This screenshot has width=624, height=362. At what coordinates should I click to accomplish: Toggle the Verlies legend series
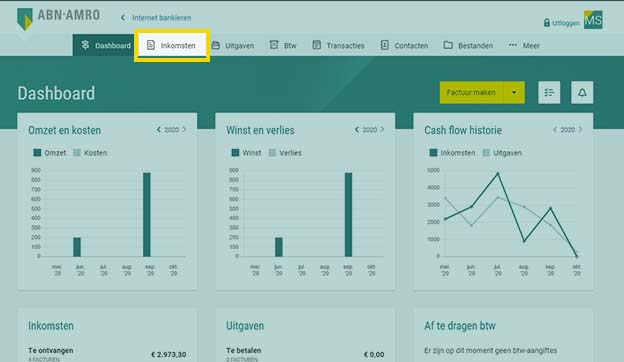[x=285, y=153]
